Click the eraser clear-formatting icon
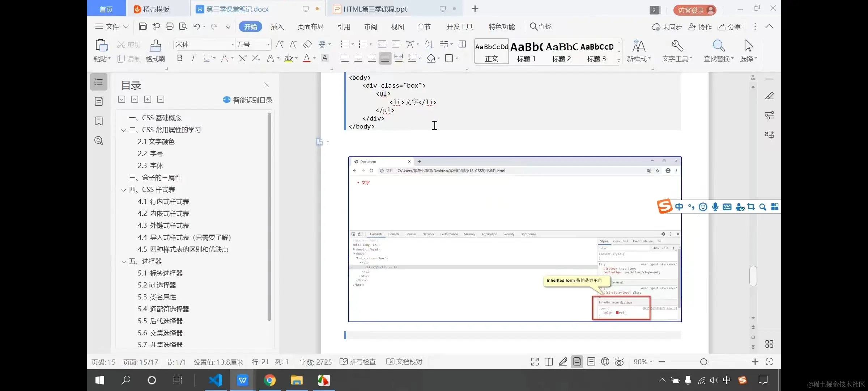The width and height of the screenshot is (868, 391). pyautogui.click(x=307, y=45)
